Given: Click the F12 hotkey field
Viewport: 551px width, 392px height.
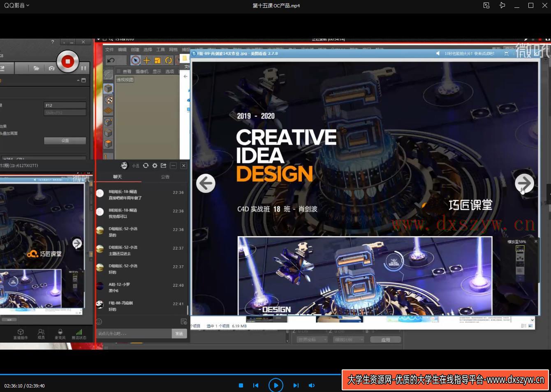Looking at the screenshot, I should coord(65,105).
